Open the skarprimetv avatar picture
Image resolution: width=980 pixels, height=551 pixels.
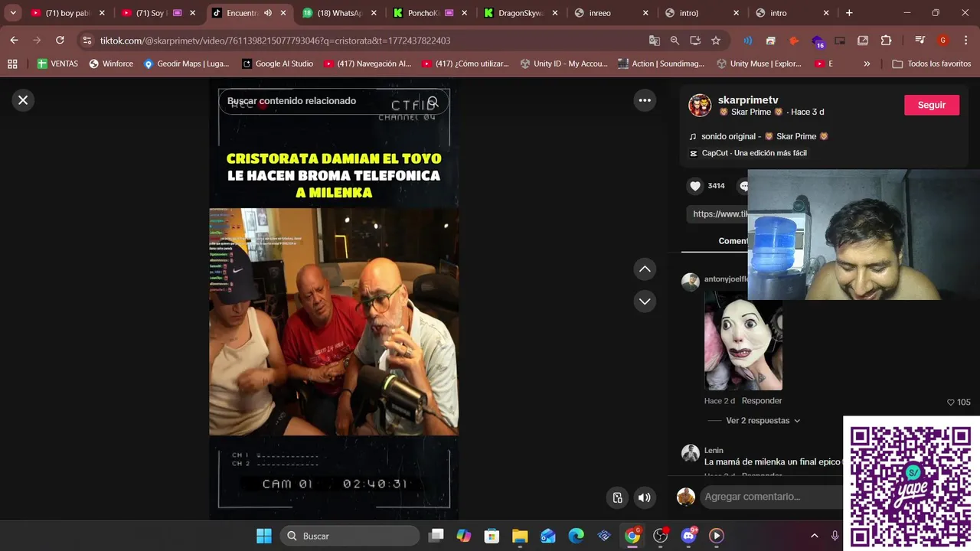click(x=700, y=106)
